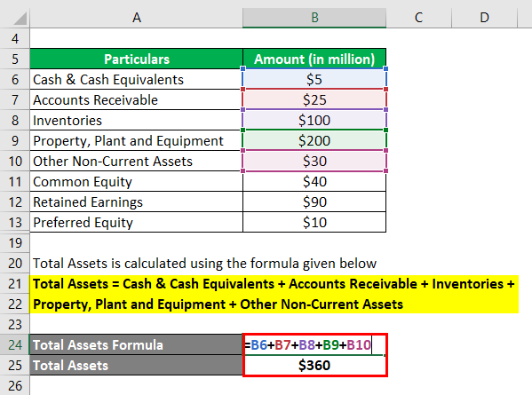Click the $360 total cell

coord(314,365)
